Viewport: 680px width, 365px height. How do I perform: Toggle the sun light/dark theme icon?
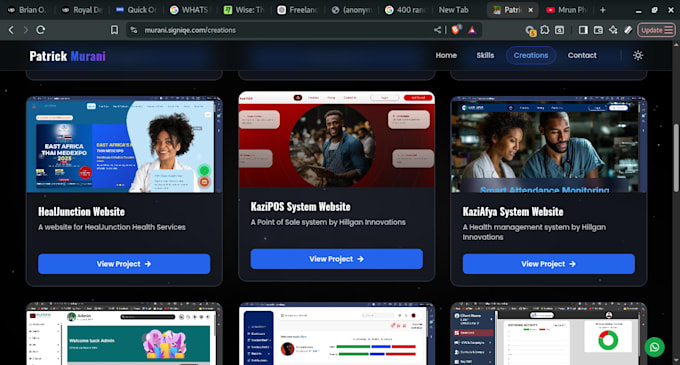[638, 55]
